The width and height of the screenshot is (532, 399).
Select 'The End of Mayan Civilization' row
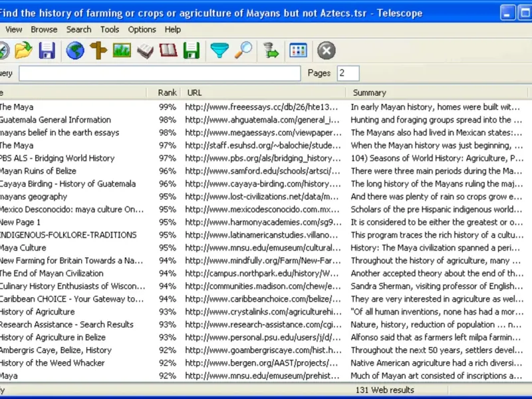[266, 273]
